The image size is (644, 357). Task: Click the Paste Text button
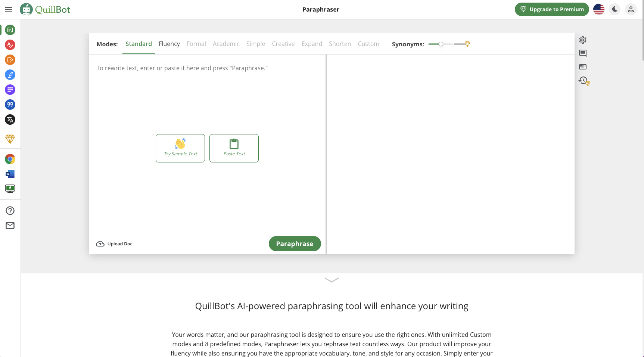pos(234,148)
